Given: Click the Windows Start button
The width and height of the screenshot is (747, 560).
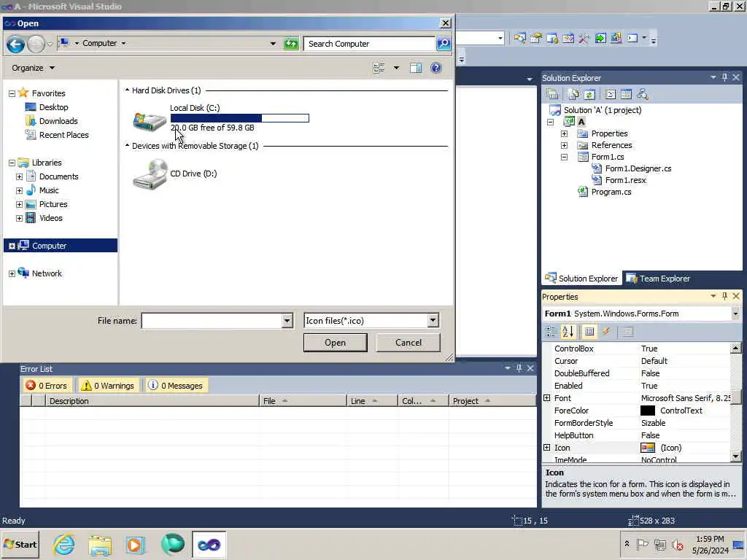Looking at the screenshot, I should pos(20,545).
